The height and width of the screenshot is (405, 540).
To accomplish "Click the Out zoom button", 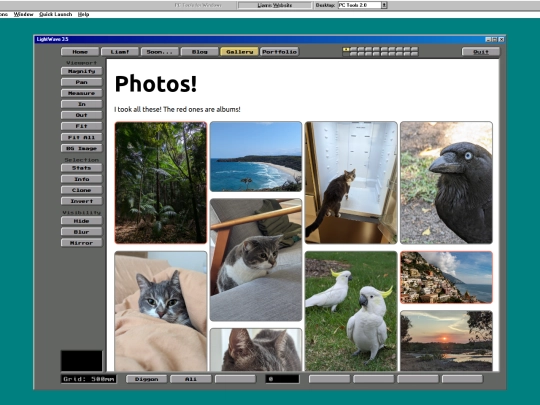I will (x=82, y=115).
